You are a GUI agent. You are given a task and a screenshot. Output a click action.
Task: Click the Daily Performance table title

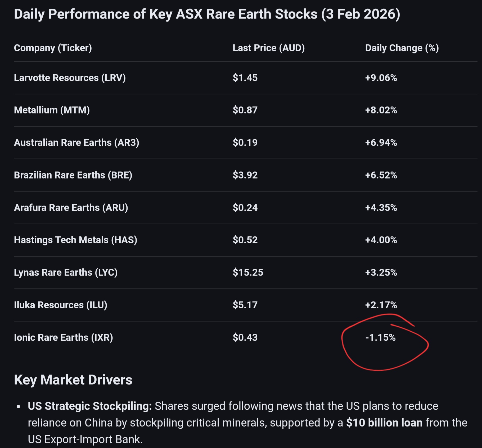(x=207, y=14)
